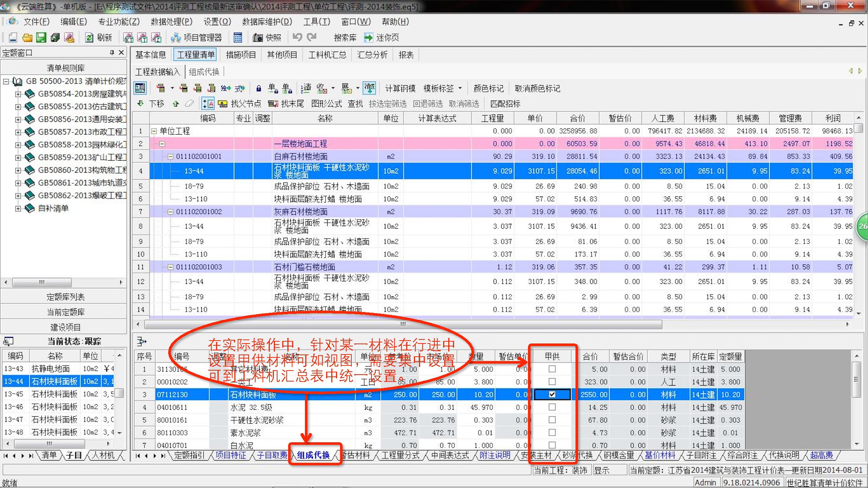
Task: Click vertical scrollbar thumb of main grid
Action: pos(859,128)
